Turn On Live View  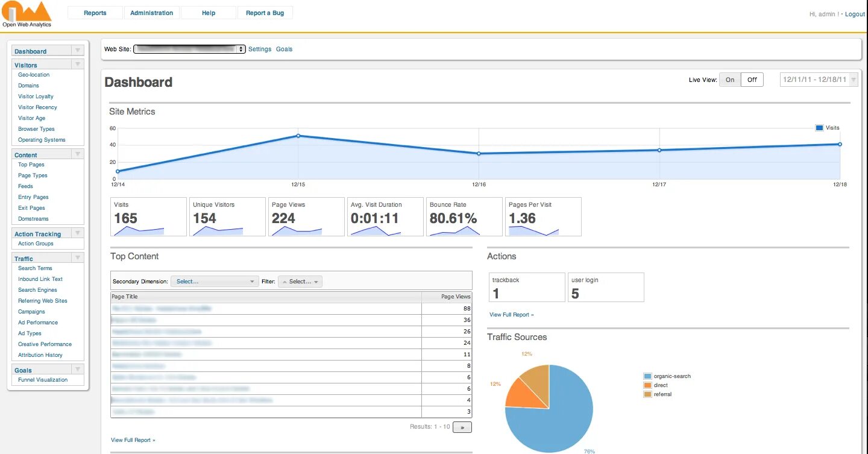(729, 79)
